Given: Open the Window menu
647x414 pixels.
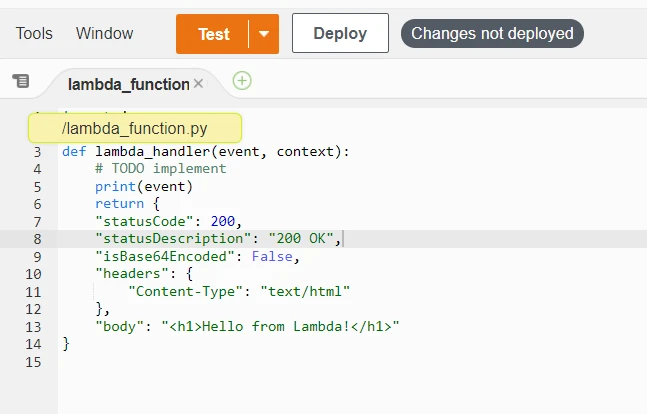Looking at the screenshot, I should click(104, 33).
